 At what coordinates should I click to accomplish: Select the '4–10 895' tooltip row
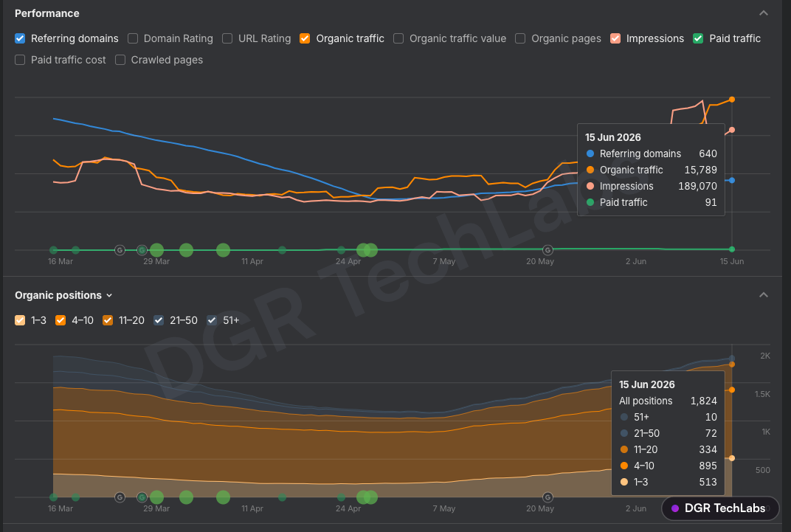(668, 466)
